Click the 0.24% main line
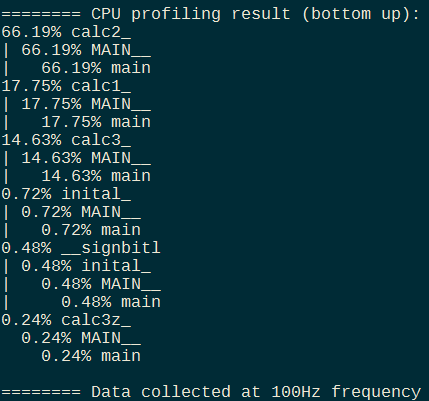 tap(91, 356)
